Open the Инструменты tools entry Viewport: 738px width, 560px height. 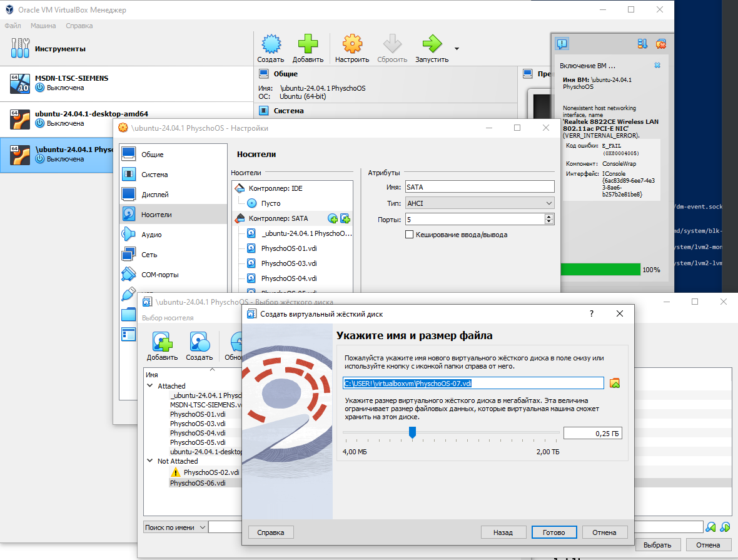point(126,49)
